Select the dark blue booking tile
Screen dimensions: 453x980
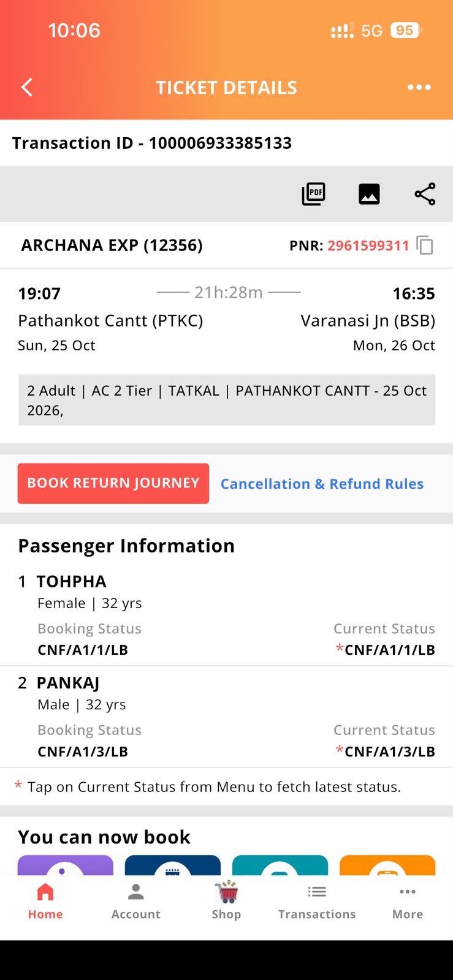point(173,865)
